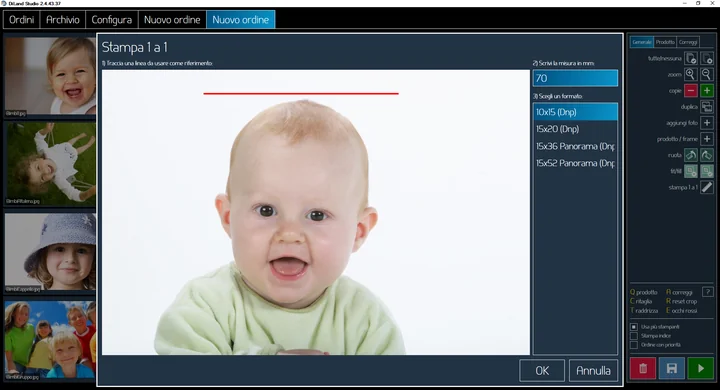Switch to the Prodotto panel tab
Image resolution: width=720 pixels, height=390 pixels.
click(x=665, y=42)
